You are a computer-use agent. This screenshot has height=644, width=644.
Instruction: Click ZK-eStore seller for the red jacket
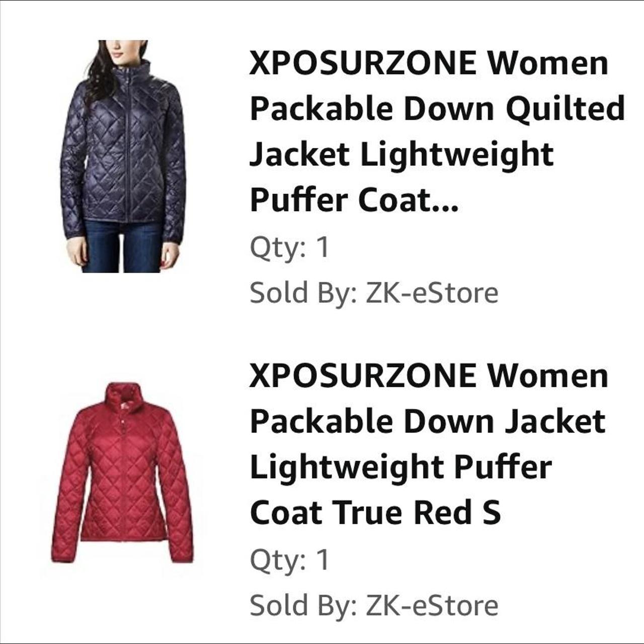pyautogui.click(x=432, y=605)
